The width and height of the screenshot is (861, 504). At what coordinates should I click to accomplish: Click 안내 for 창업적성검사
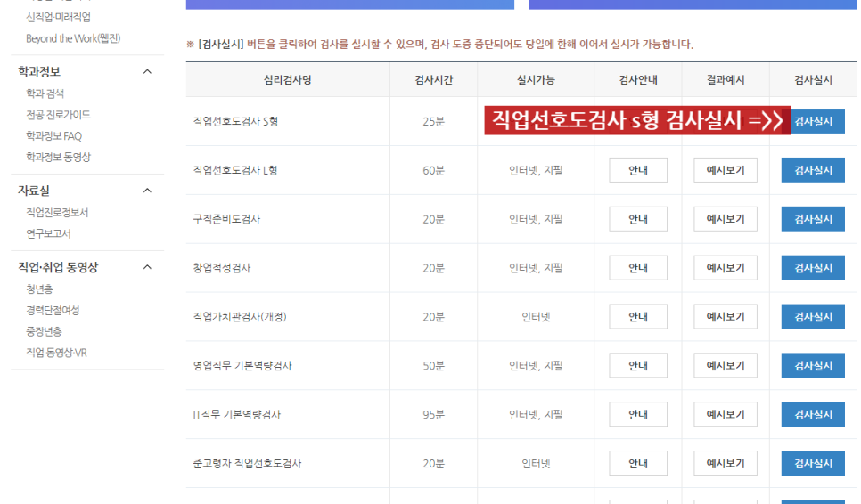638,268
